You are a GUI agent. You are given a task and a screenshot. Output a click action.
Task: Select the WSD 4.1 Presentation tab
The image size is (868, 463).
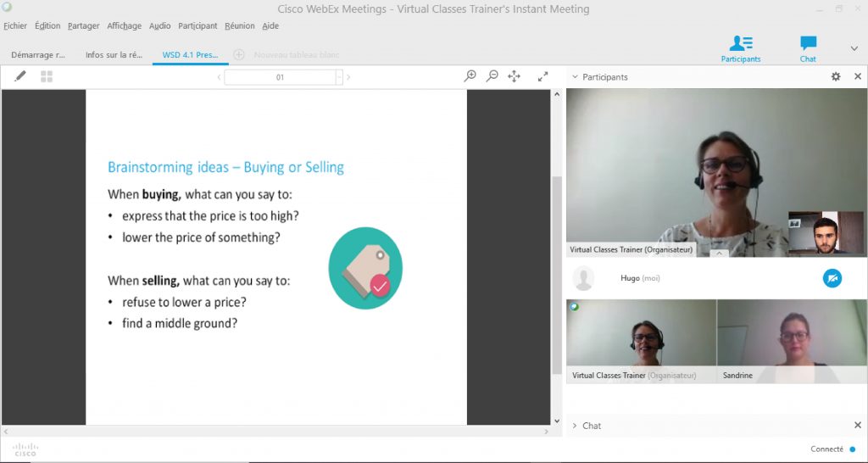click(x=190, y=55)
